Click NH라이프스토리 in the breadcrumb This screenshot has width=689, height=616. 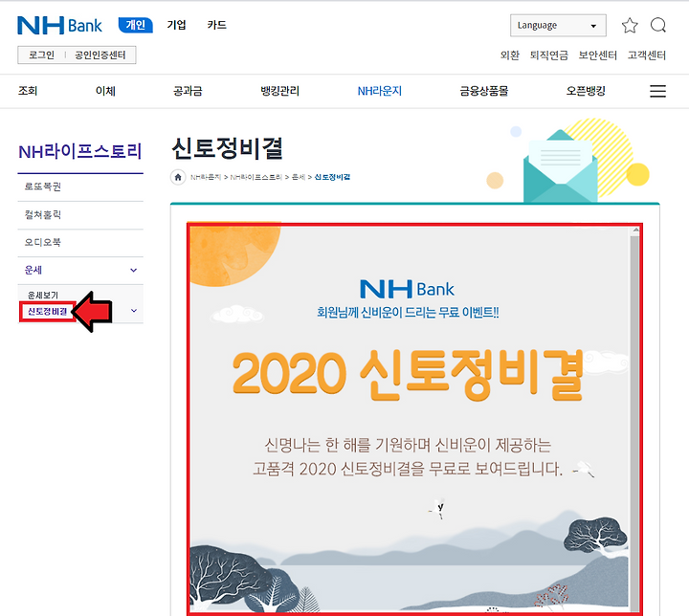[256, 177]
